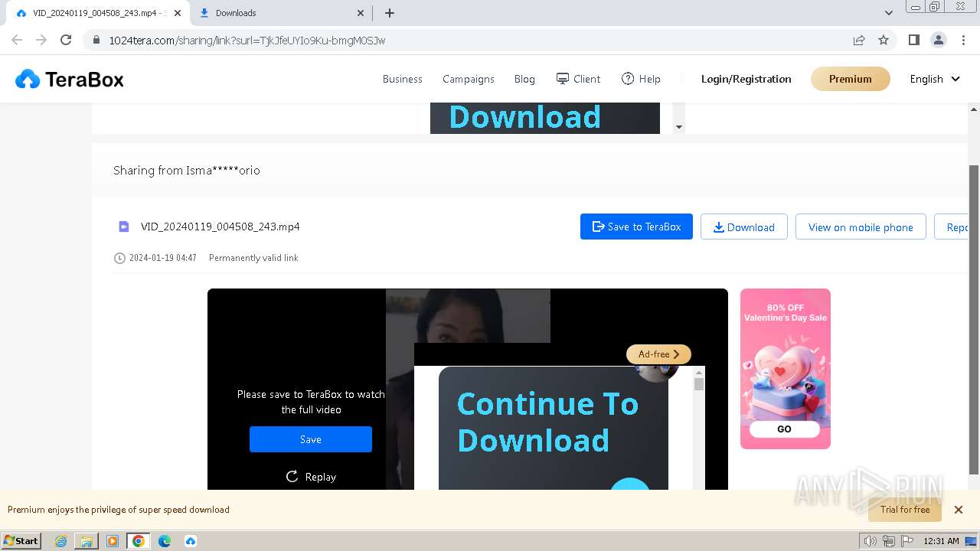The height and width of the screenshot is (551, 980).
Task: Replay the video preview
Action: pos(311,477)
